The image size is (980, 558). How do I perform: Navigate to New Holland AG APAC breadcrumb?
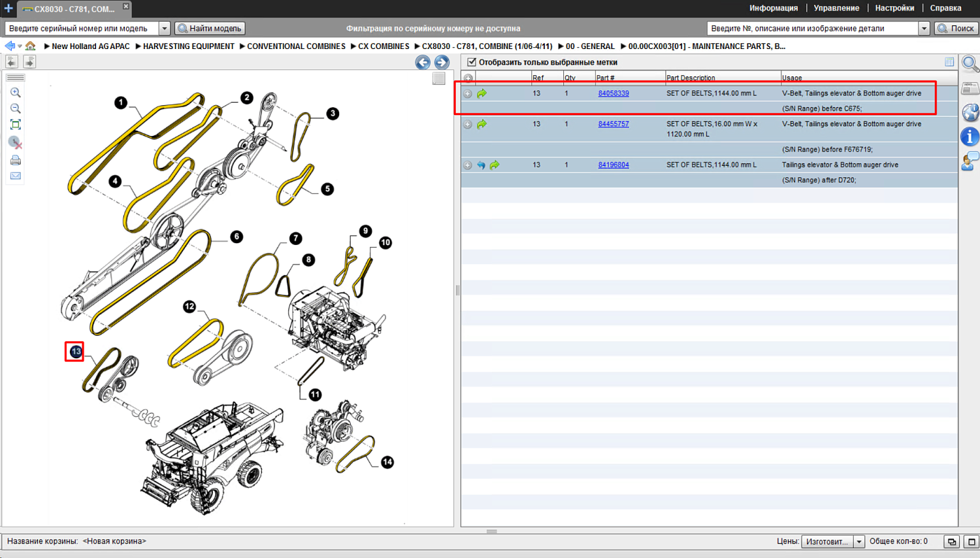(91, 46)
